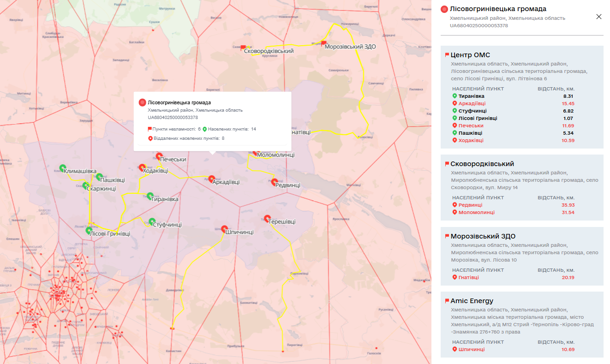The height and width of the screenshot is (364, 610).
Task: Click Ходаківці row in the panel list
Action: coord(471,140)
